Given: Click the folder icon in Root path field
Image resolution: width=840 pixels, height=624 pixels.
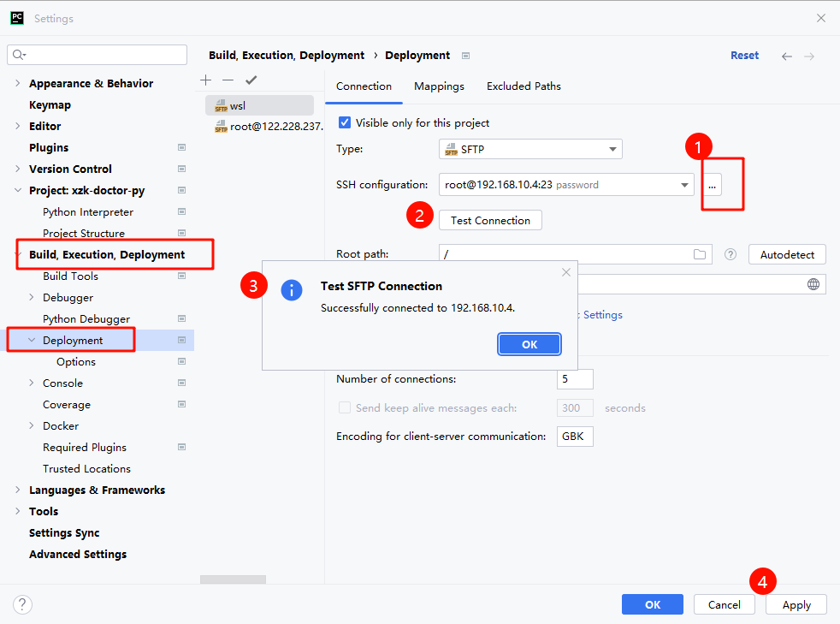Looking at the screenshot, I should [700, 254].
